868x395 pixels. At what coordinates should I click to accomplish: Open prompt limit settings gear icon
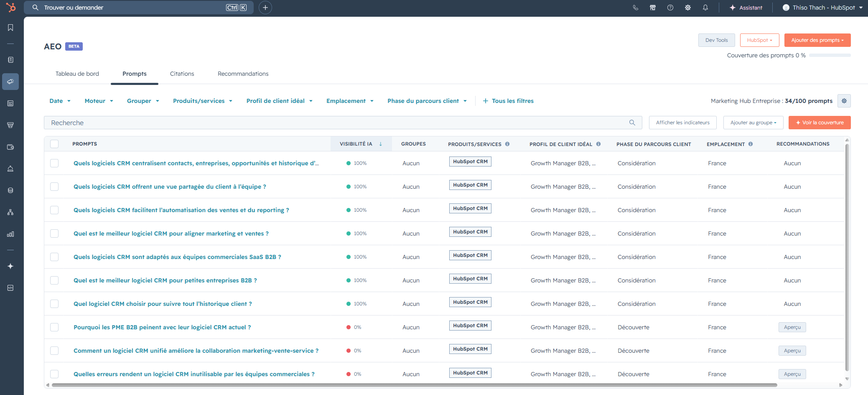click(844, 101)
